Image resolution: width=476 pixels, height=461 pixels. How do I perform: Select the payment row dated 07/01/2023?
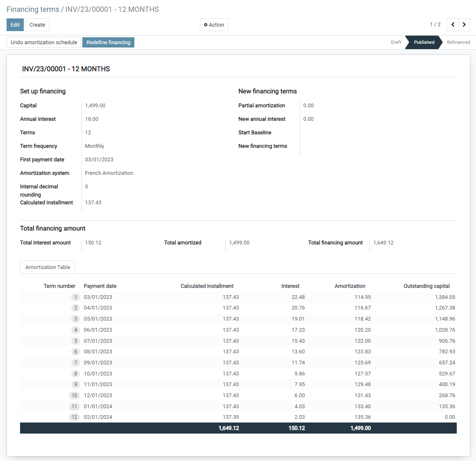[x=164, y=341]
